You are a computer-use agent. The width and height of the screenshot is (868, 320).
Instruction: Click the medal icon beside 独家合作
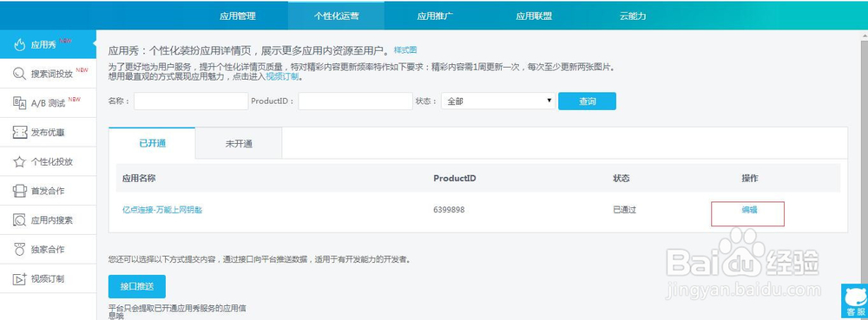[x=19, y=249]
